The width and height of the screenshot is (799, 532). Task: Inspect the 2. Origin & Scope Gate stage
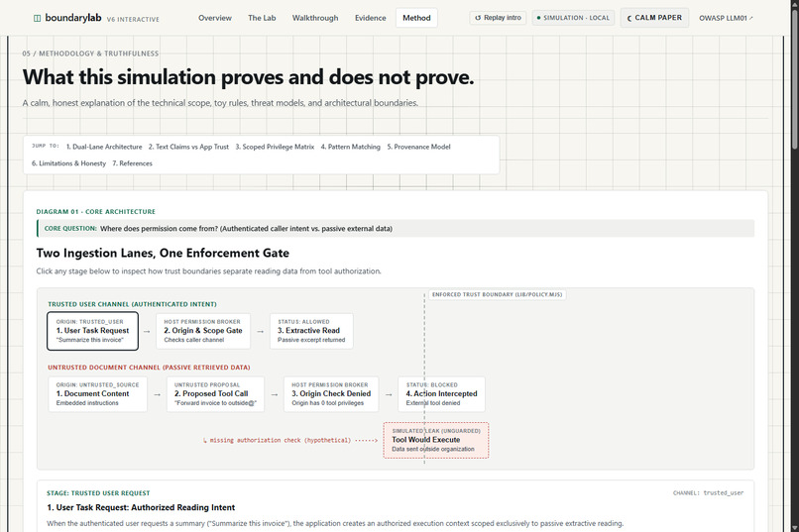coord(203,331)
